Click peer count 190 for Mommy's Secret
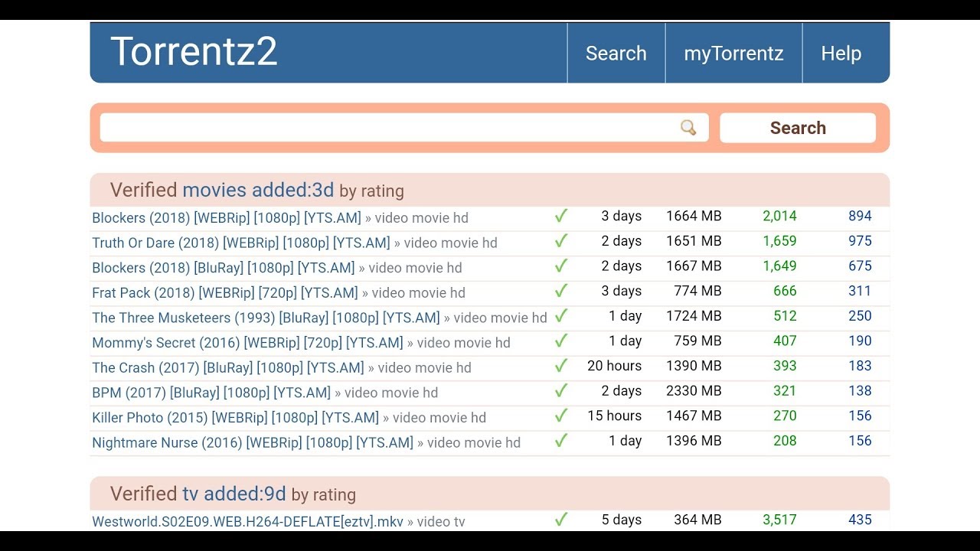The image size is (980, 551). click(860, 341)
